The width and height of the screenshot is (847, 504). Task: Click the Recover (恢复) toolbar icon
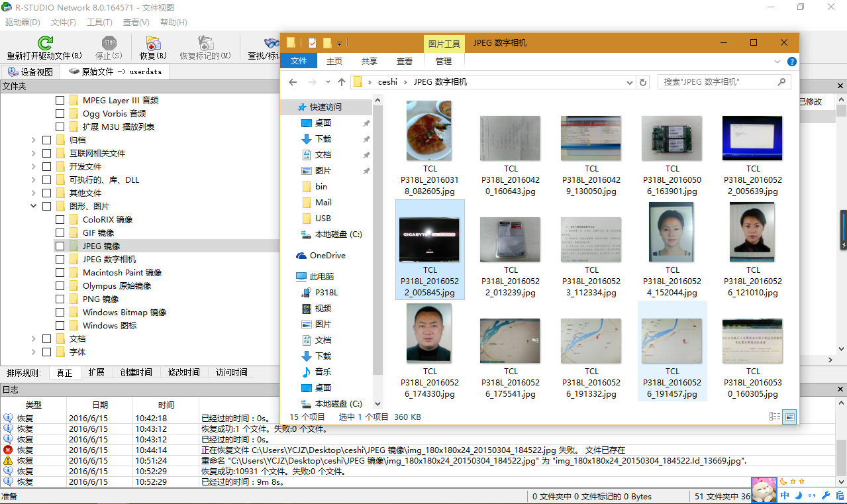click(153, 44)
